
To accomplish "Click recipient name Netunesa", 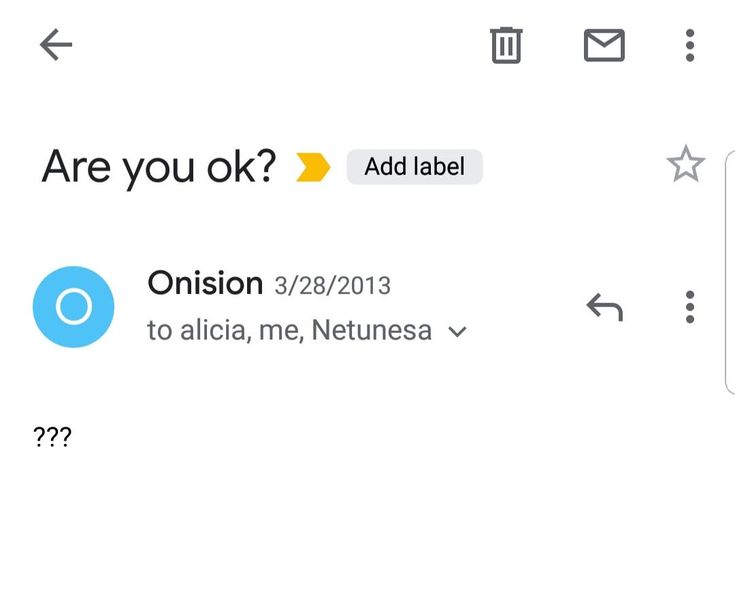I will point(372,331).
